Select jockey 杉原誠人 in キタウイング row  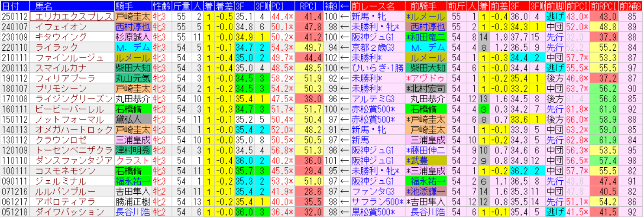[133, 37]
